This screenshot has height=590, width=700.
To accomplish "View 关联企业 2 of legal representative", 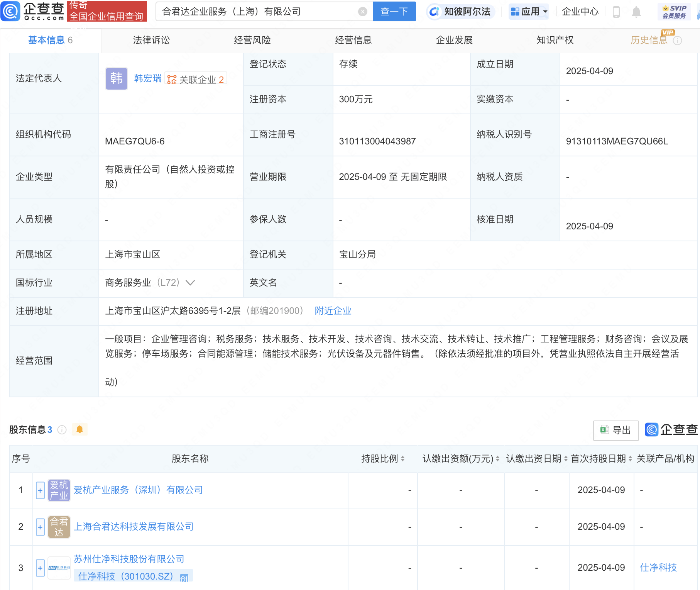I will 196,79.
